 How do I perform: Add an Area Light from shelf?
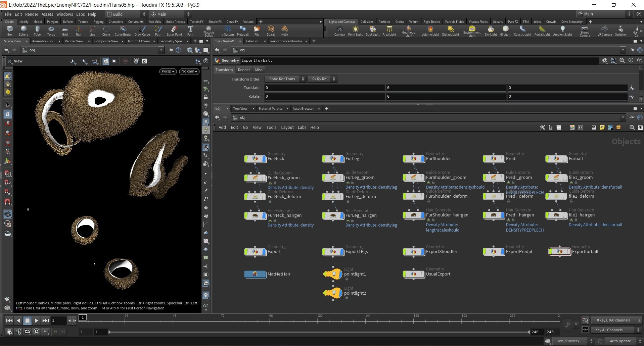389,31
